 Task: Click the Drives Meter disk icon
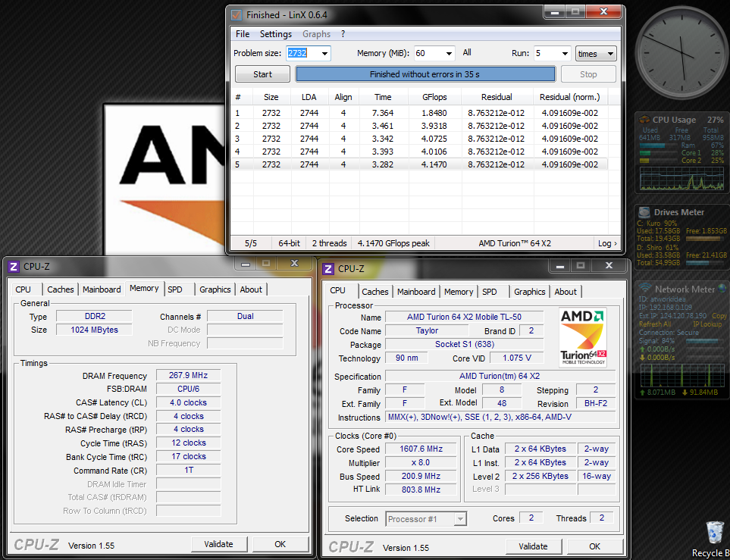point(644,212)
